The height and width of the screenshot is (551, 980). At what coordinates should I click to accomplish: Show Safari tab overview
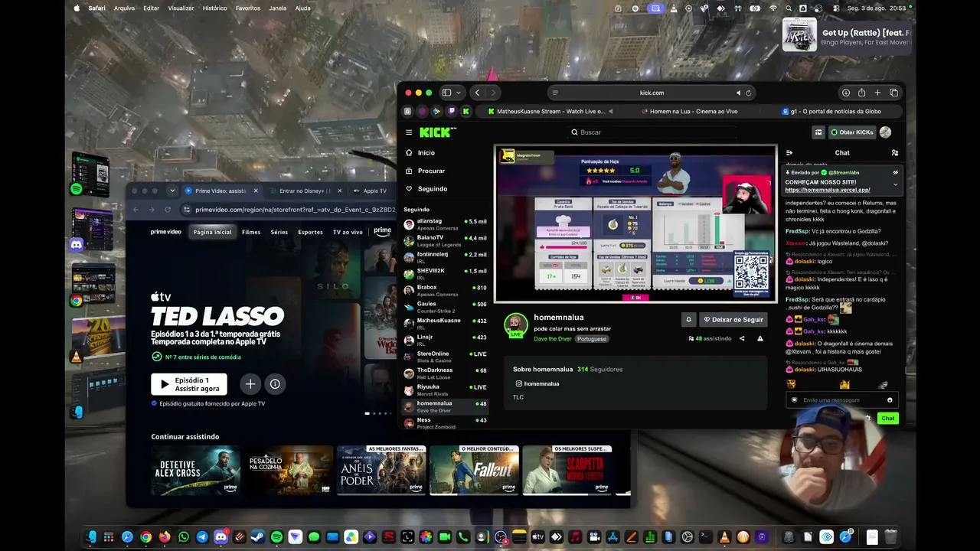(x=893, y=93)
